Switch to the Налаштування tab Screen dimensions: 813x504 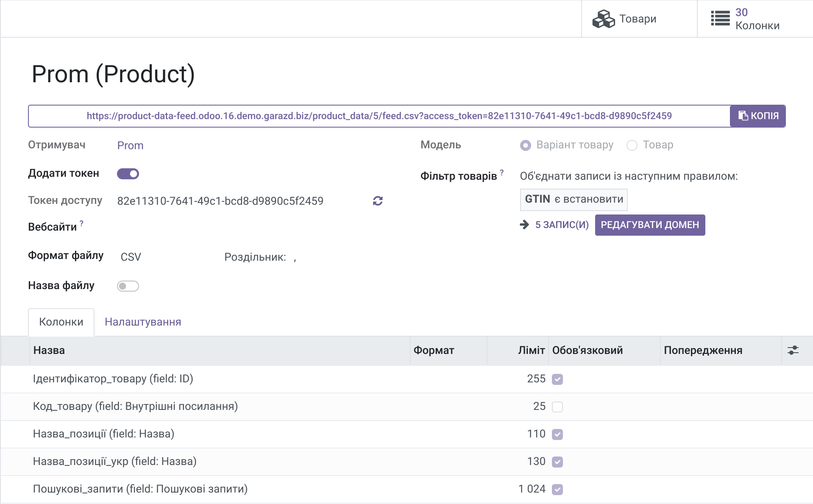coord(143,322)
